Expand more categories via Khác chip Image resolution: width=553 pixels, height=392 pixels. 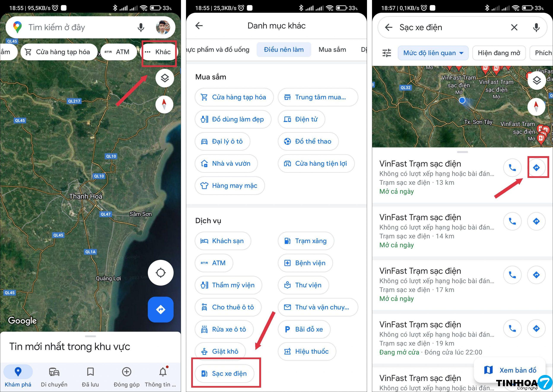point(159,52)
